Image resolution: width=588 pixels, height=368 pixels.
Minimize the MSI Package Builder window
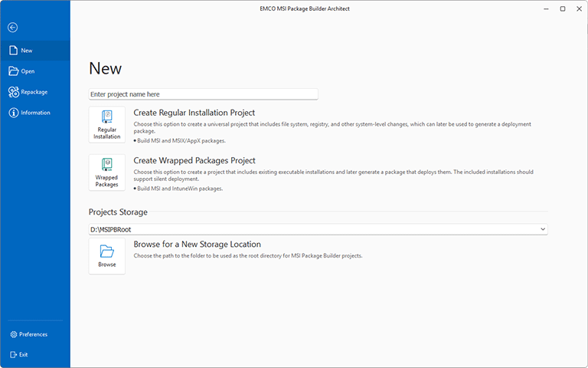point(544,8)
